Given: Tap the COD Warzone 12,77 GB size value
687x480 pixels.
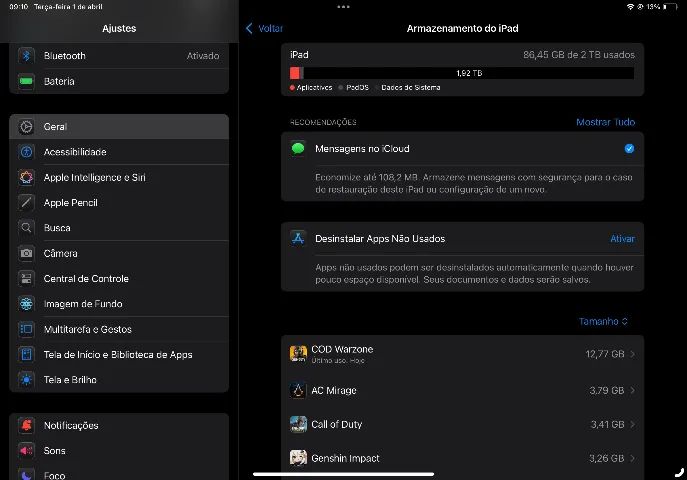Looking at the screenshot, I should pos(605,354).
